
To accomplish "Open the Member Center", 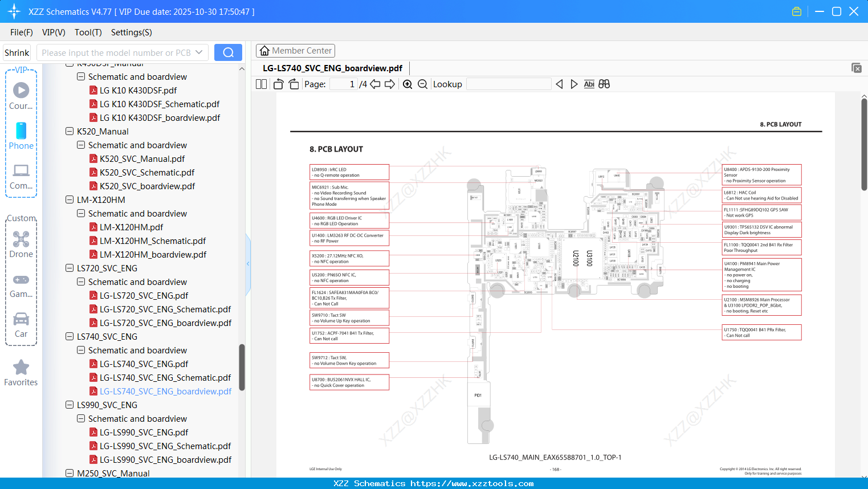I will 295,50.
